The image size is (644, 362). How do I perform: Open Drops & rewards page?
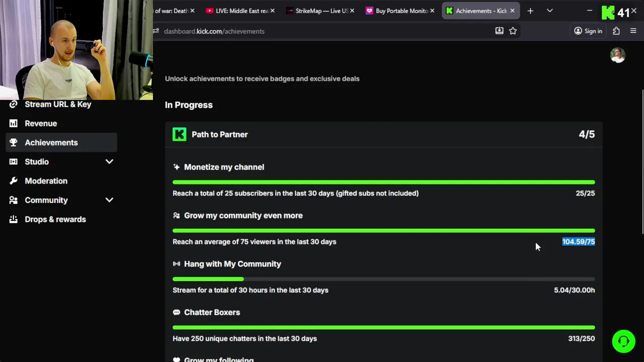55,219
